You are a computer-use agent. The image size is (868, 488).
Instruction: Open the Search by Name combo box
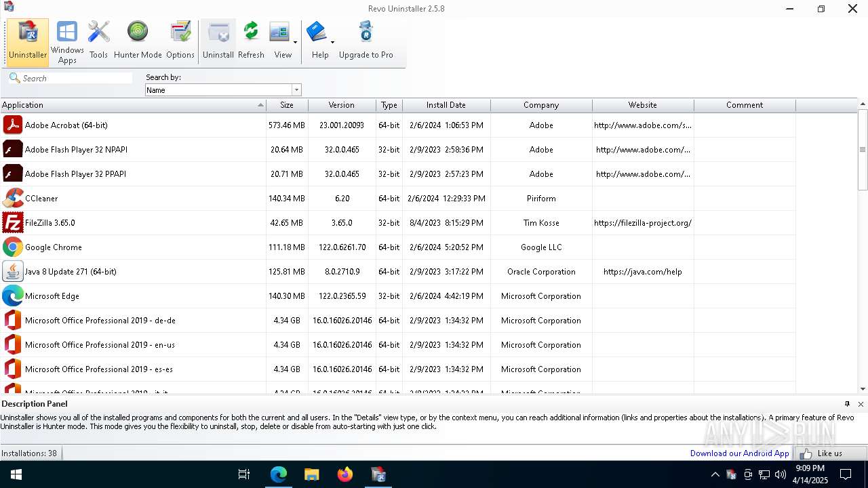point(223,90)
